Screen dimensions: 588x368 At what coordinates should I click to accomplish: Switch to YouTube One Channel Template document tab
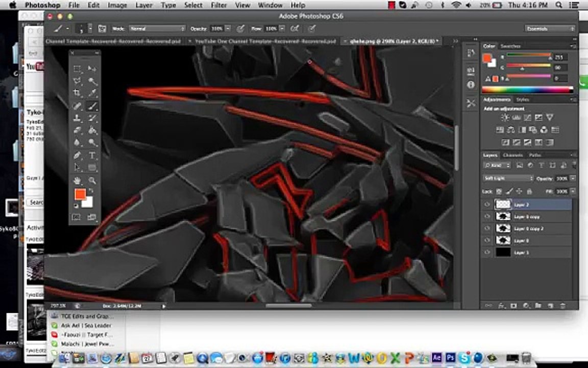(x=265, y=41)
